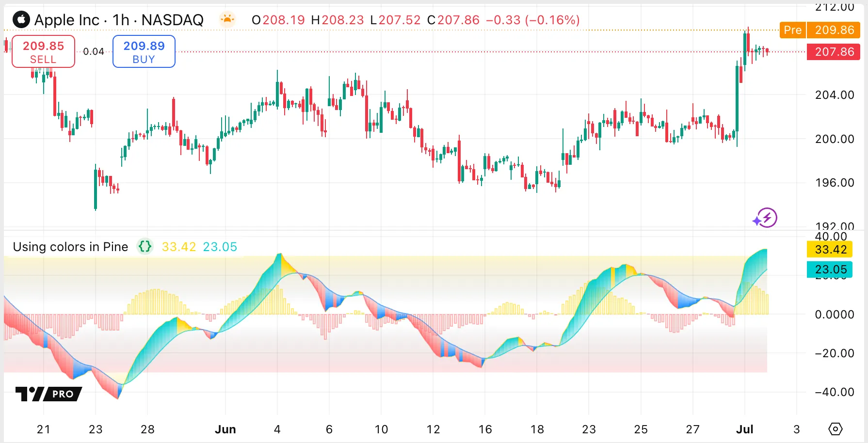This screenshot has width=868, height=443.
Task: Click the Apple logo icon
Action: click(x=21, y=20)
